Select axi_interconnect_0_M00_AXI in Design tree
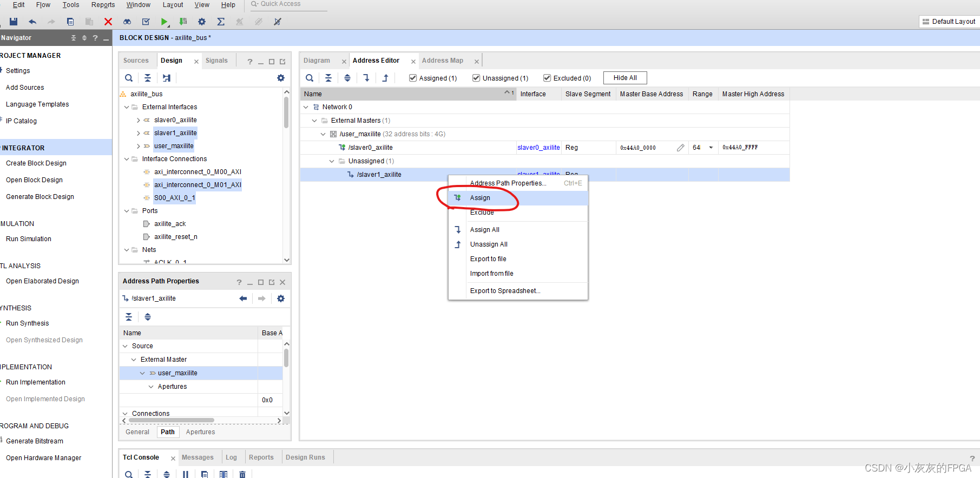 pos(198,172)
